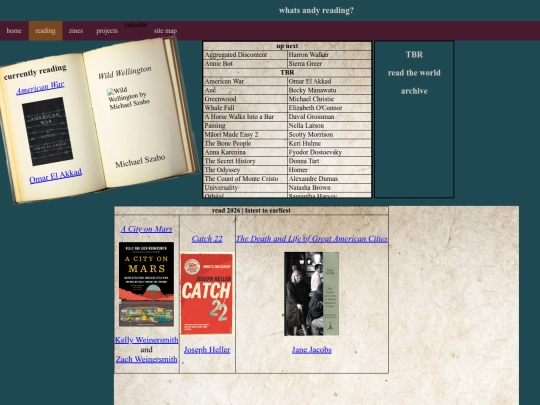The width and height of the screenshot is (540, 405).
Task: Open the archive link
Action: 414,91
